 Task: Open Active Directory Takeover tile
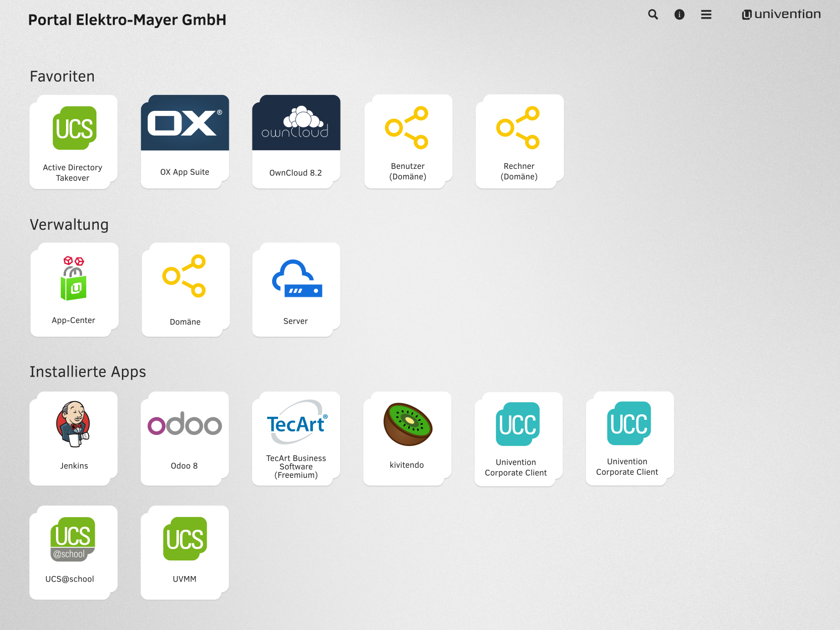[x=74, y=142]
